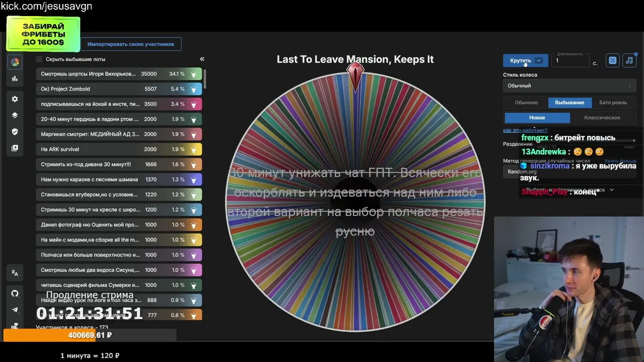Open the как это работает? link
644x362 pixels.
(525, 130)
